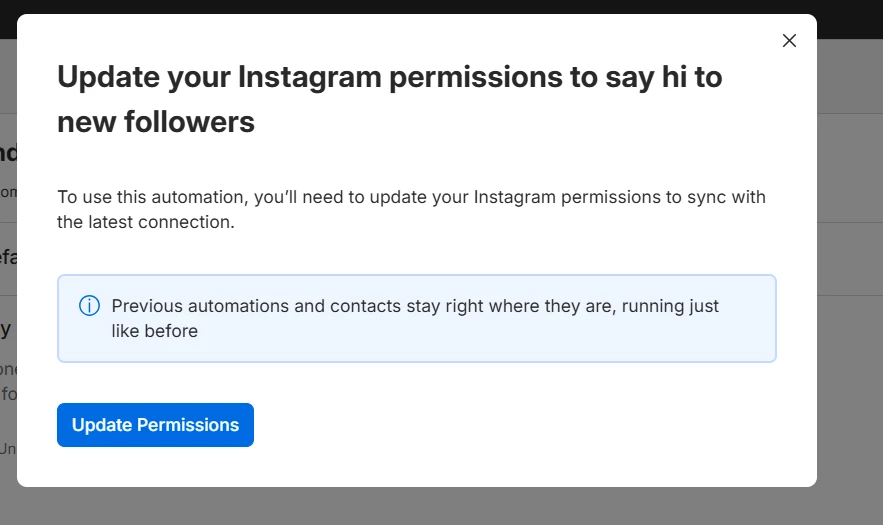Screen dimensions: 883x525
Task: Click the 'new followers' line of the heading
Action: pos(155,122)
